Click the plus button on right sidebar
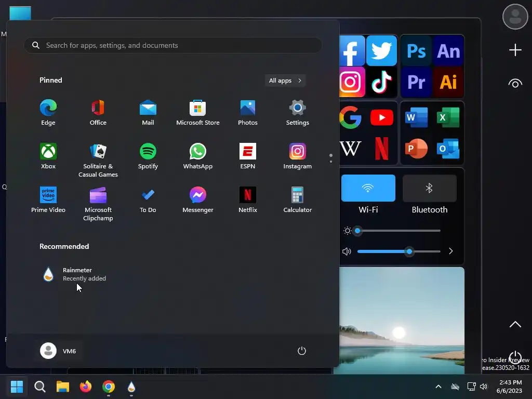The width and height of the screenshot is (532, 399). (515, 50)
